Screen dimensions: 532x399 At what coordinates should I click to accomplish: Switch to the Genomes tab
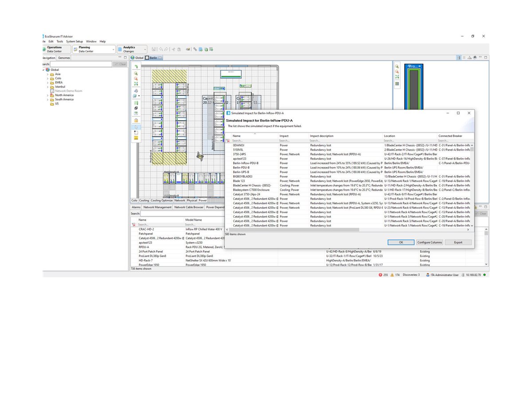[x=64, y=57]
